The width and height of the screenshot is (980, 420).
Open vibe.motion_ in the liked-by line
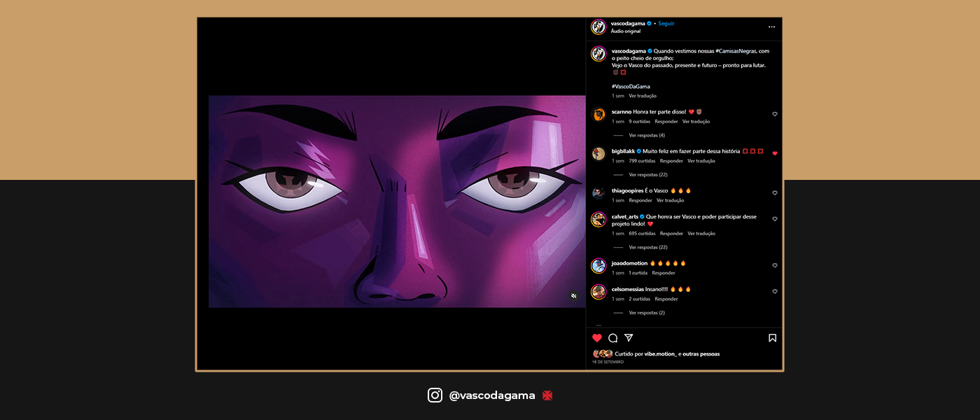(x=660, y=354)
